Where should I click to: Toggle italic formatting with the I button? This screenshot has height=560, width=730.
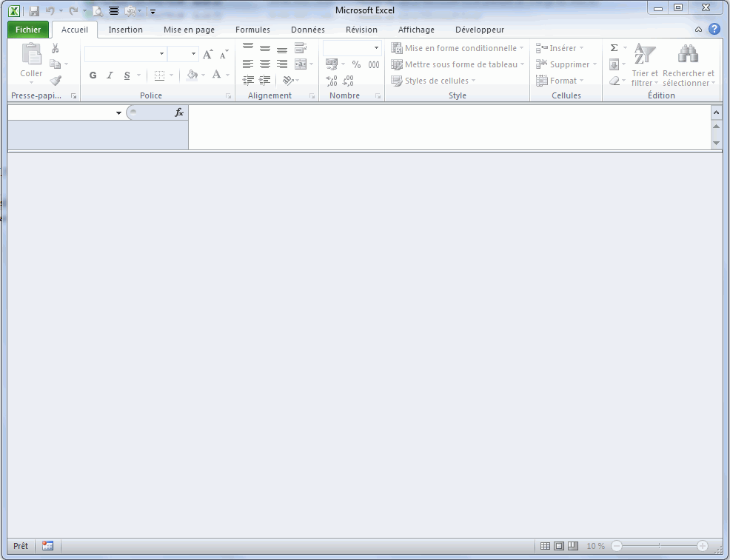coord(110,75)
